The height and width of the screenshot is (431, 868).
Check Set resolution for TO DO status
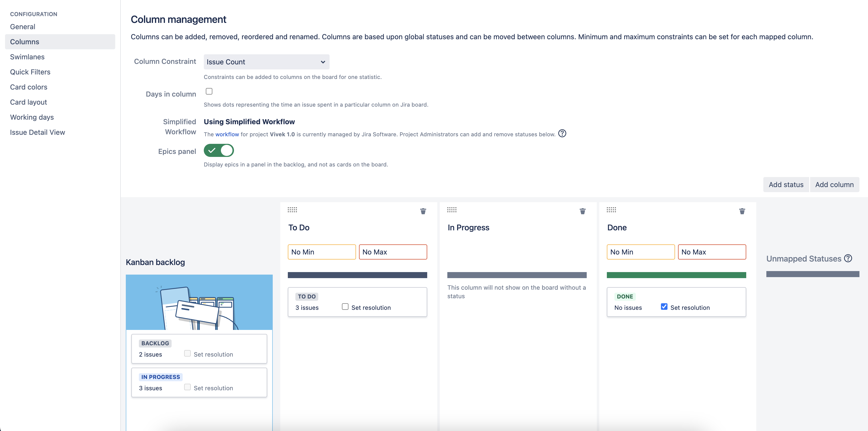(345, 307)
